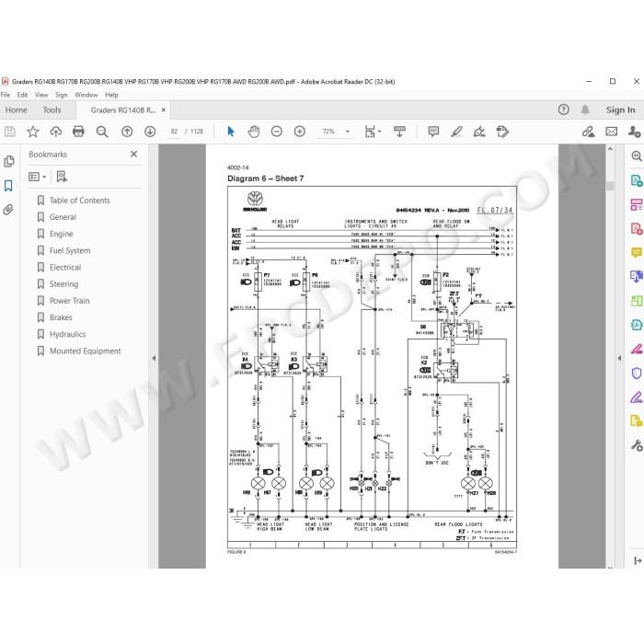Viewport: 644px width, 644px height.
Task: Jump to Fuel System bookmark
Action: click(70, 250)
